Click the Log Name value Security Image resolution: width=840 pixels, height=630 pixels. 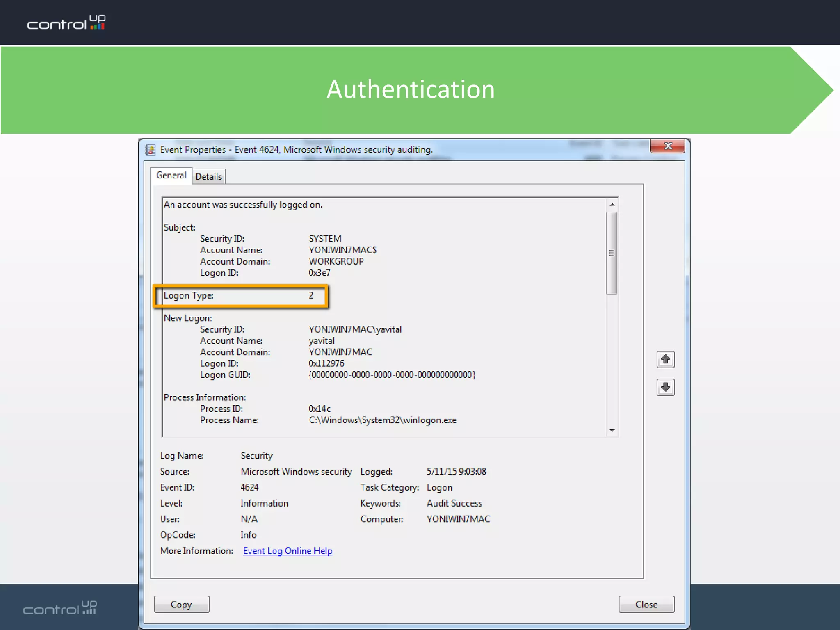coord(256,456)
